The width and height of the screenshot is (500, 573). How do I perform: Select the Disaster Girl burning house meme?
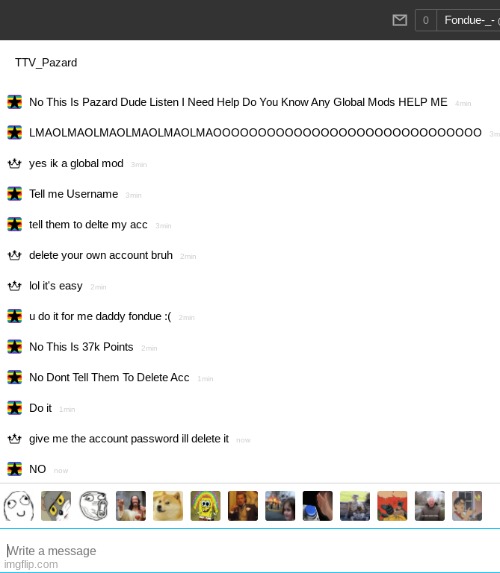click(280, 506)
